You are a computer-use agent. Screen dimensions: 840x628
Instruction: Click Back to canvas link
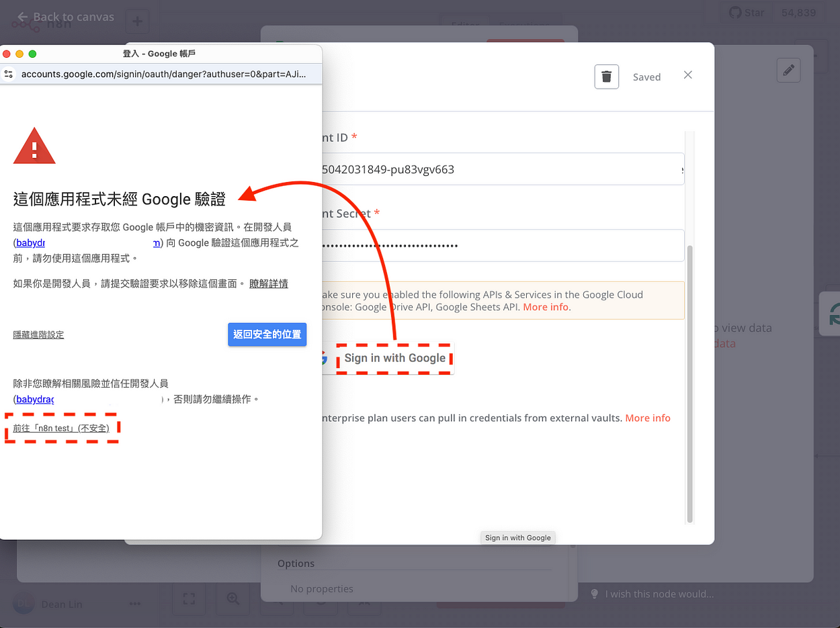tap(66, 17)
